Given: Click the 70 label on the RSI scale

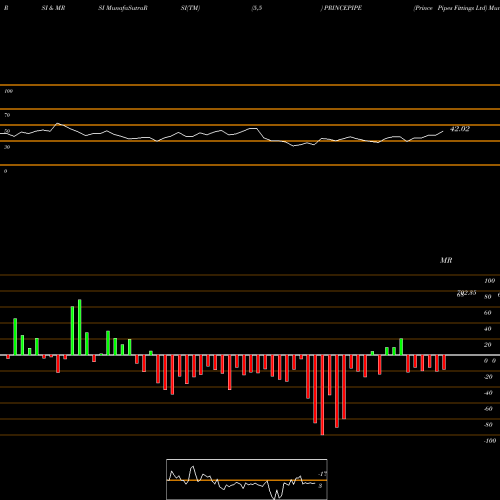Looking at the screenshot, I should (x=7, y=115).
